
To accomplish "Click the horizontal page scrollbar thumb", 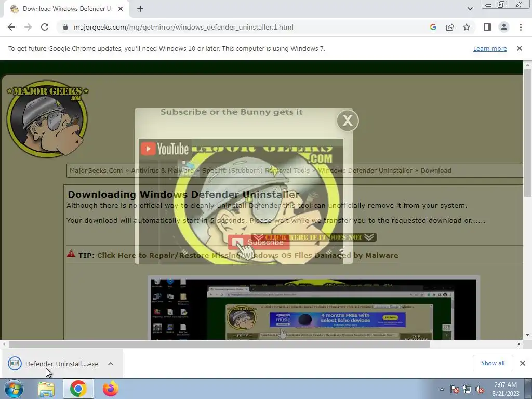I will 220,344.
